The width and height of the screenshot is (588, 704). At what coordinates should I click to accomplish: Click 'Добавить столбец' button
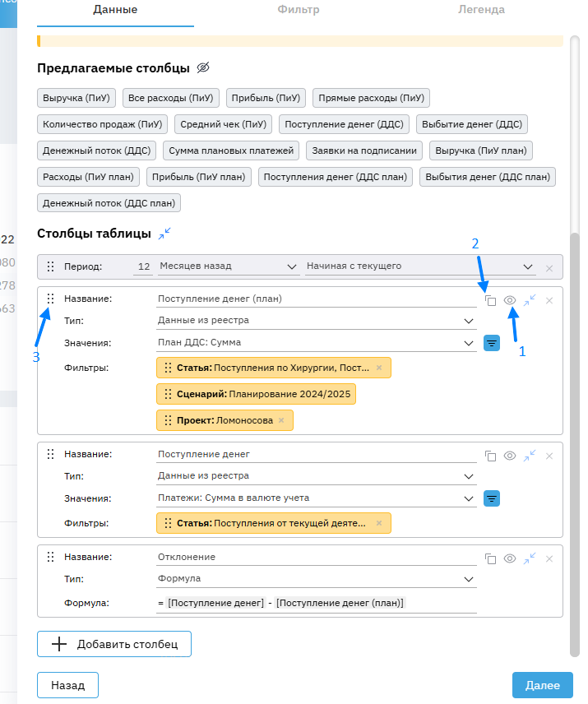pos(114,644)
